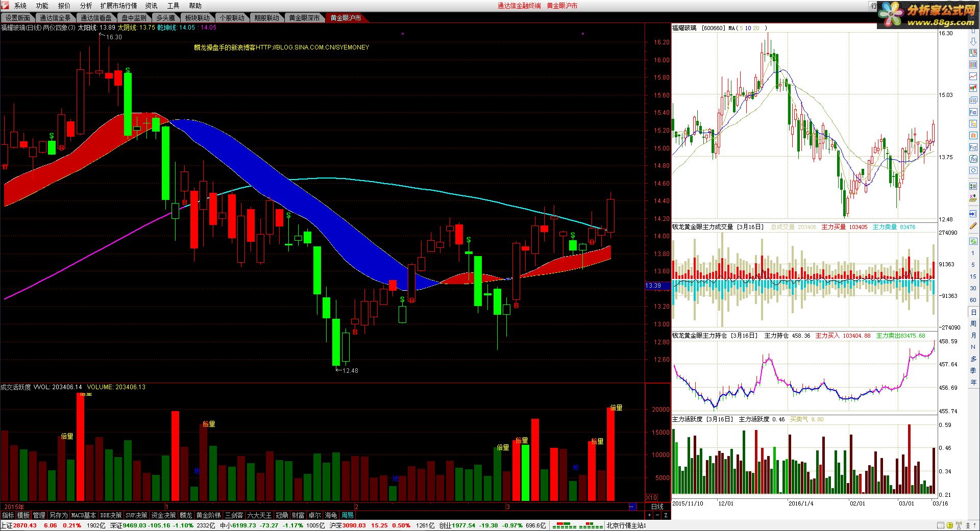Click the Z button beside zoom controls
The image size is (980, 531).
(666, 515)
